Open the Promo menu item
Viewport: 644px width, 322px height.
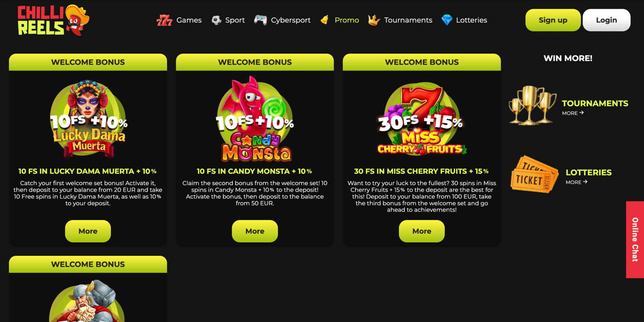click(x=347, y=20)
